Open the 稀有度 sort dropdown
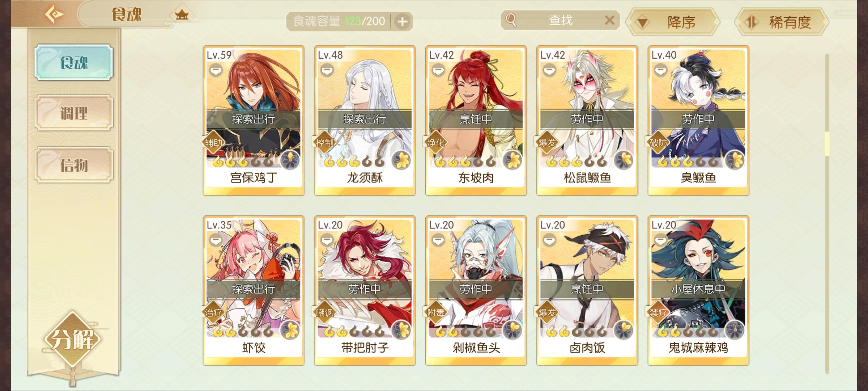 click(x=782, y=22)
